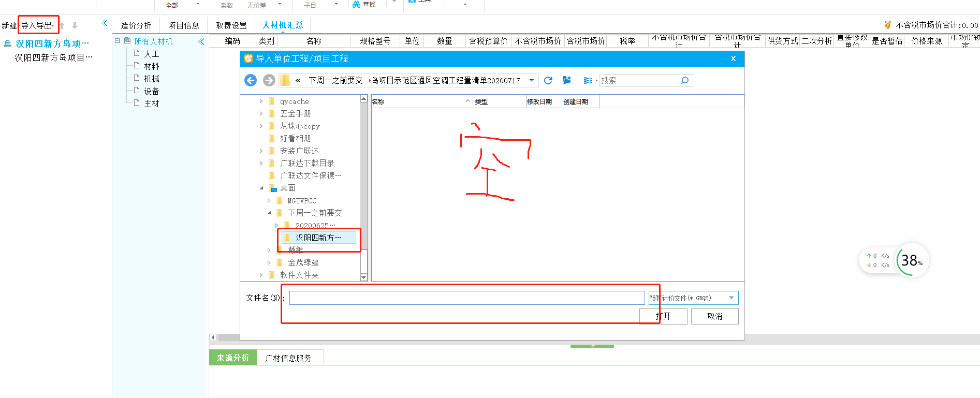Click the 文件名 input field
980x398 pixels.
pos(467,298)
